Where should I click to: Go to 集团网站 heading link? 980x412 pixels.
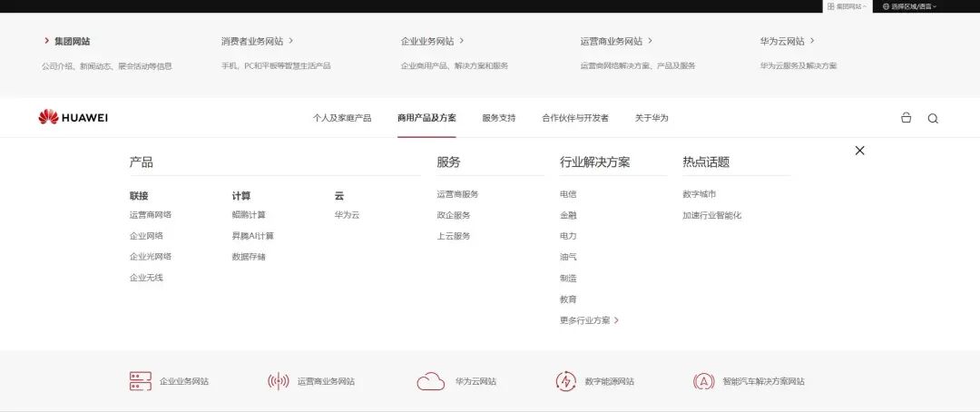pos(72,41)
